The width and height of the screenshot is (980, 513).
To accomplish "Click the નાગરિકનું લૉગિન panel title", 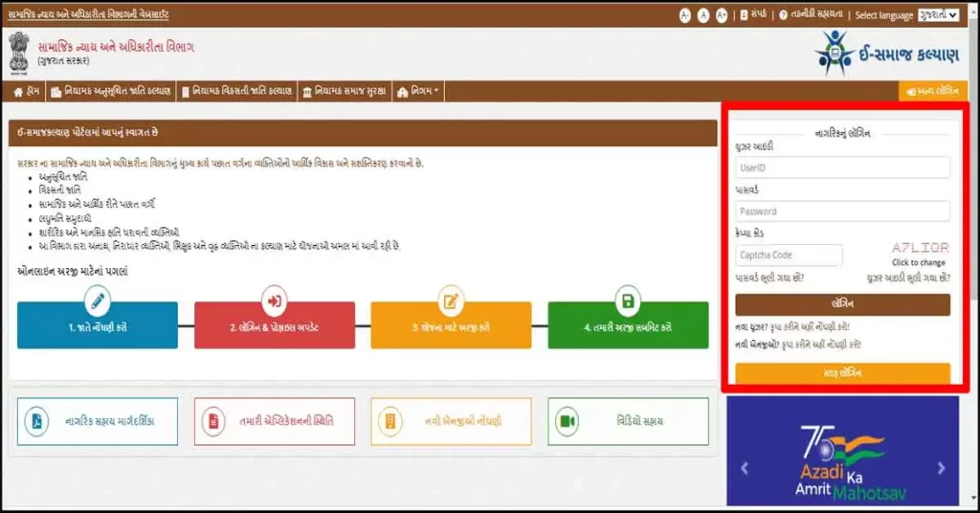I will (842, 133).
